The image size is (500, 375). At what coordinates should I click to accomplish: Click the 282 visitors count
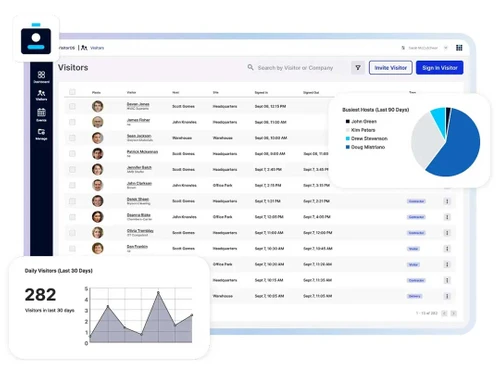click(x=40, y=295)
